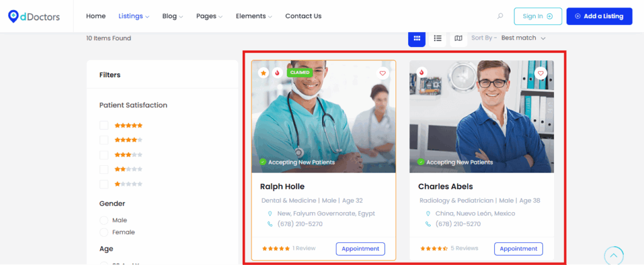Book Appointment with Ralph Holle
The height and width of the screenshot is (265, 644).
[360, 249]
